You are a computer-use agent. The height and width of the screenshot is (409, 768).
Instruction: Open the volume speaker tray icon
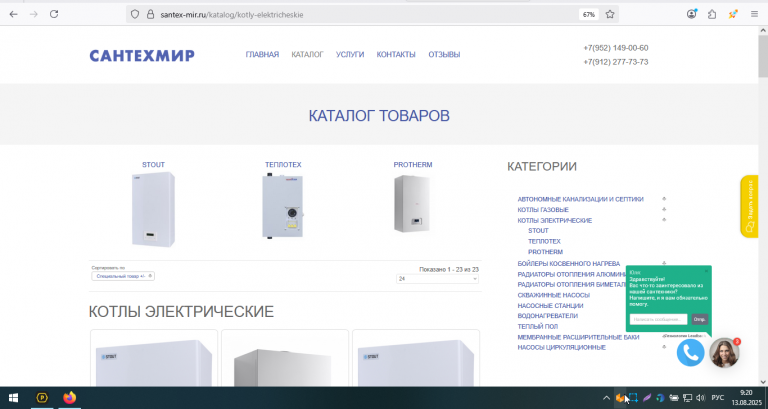(700, 398)
